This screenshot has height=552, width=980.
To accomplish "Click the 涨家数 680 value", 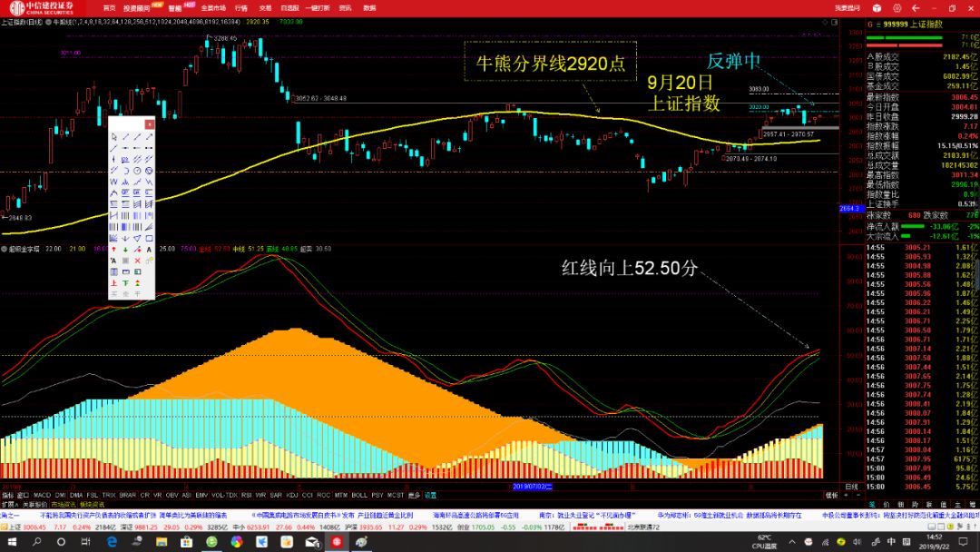I will 915,215.
